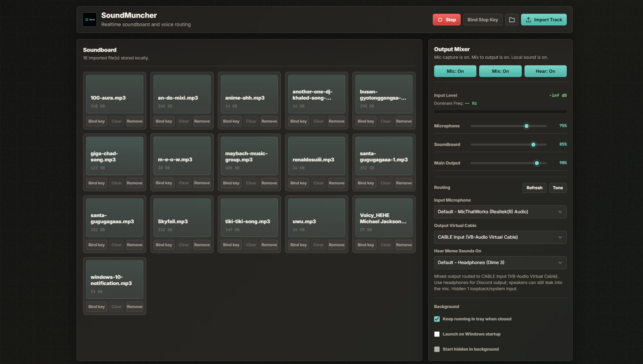Open the sounds folder icon button

(512, 20)
